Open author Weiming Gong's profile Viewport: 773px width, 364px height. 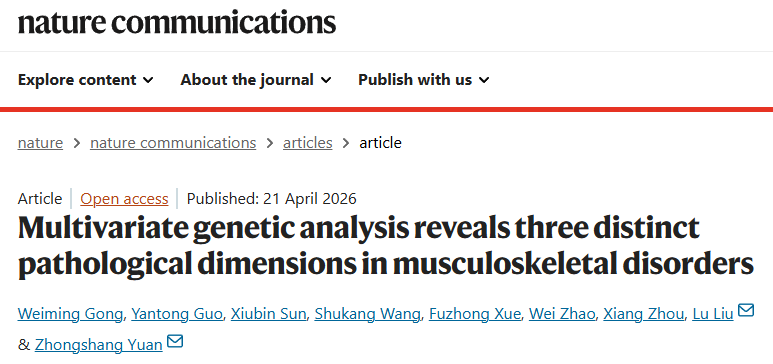coord(70,314)
